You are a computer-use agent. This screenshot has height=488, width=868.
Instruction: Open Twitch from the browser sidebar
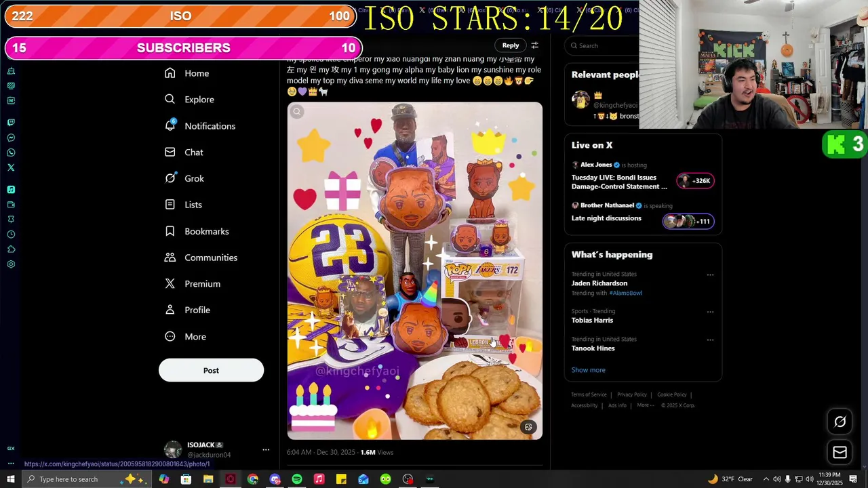tap(11, 123)
